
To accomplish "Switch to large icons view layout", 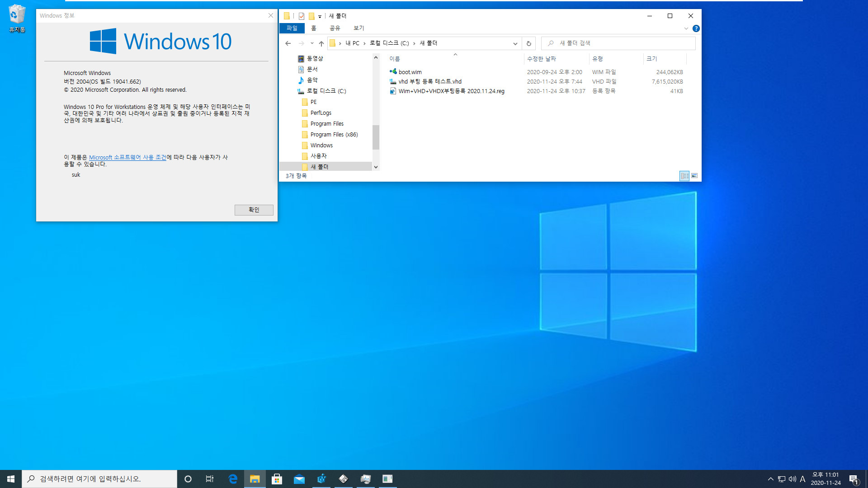I will (x=694, y=176).
